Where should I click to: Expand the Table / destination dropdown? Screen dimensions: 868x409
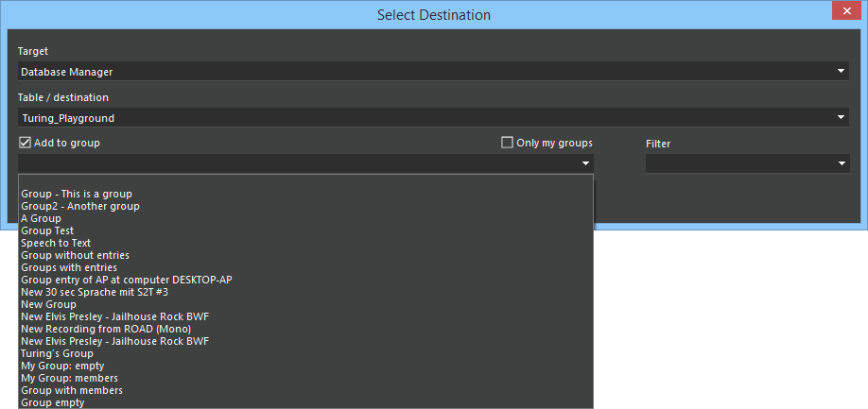[841, 118]
